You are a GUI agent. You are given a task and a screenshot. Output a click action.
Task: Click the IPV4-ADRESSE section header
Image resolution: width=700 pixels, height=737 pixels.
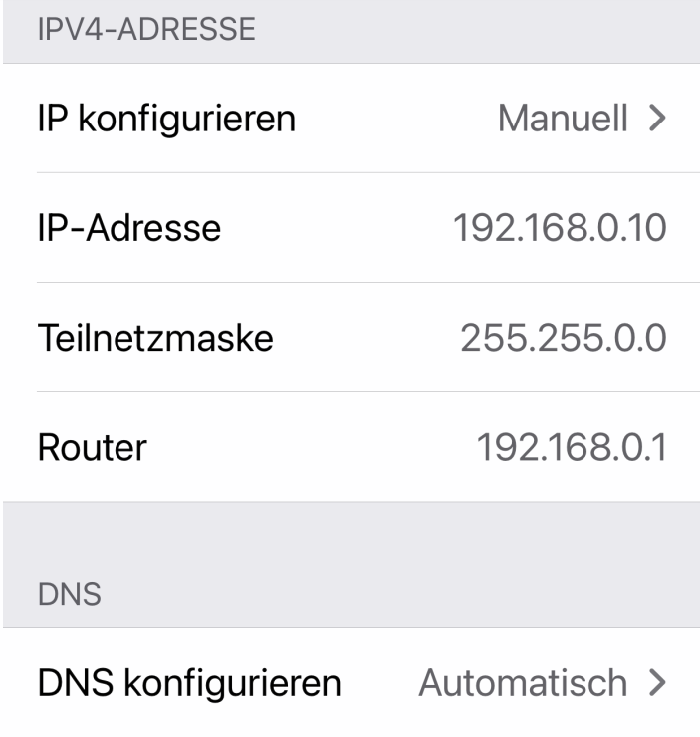145,30
